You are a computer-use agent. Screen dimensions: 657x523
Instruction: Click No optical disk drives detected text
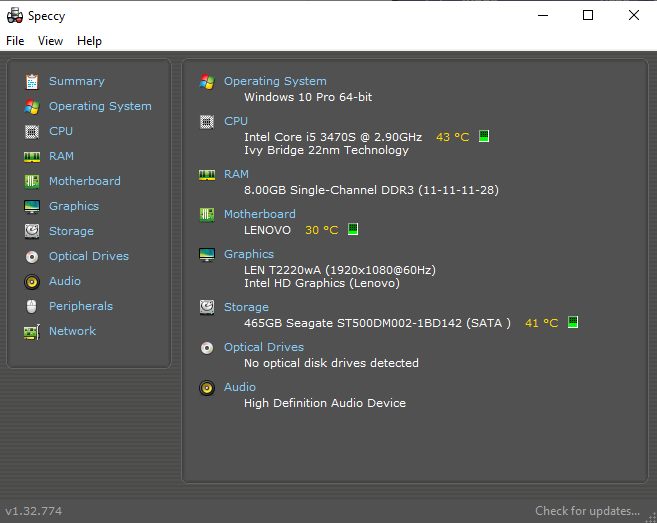pos(331,363)
